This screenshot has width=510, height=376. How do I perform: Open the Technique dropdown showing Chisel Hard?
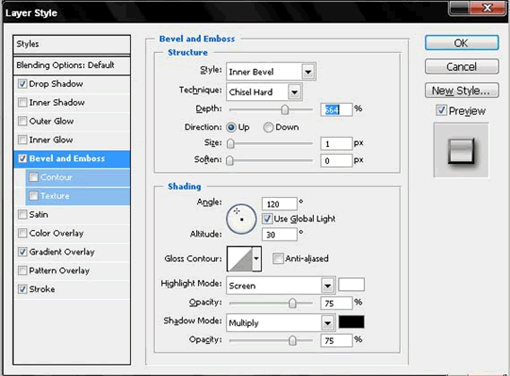point(264,92)
